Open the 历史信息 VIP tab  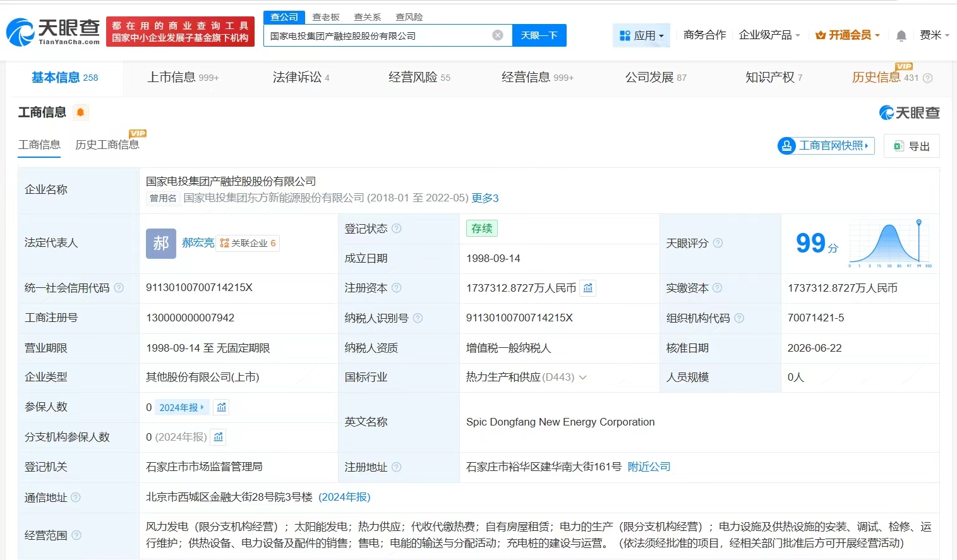pyautogui.click(x=885, y=78)
